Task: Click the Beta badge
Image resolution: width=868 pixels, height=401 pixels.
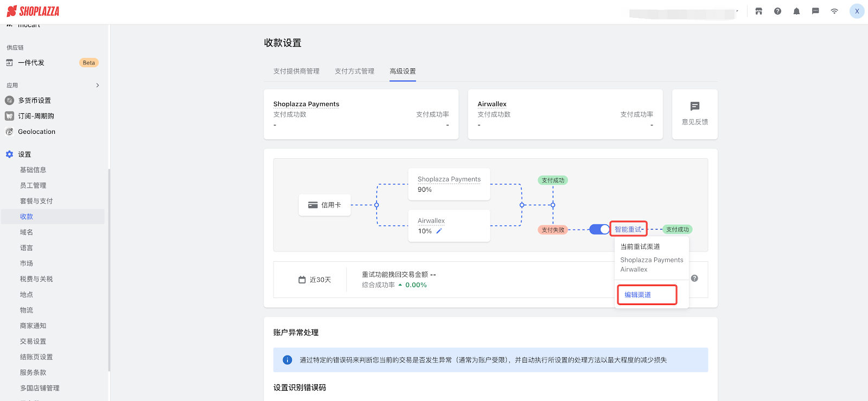Action: coord(89,63)
